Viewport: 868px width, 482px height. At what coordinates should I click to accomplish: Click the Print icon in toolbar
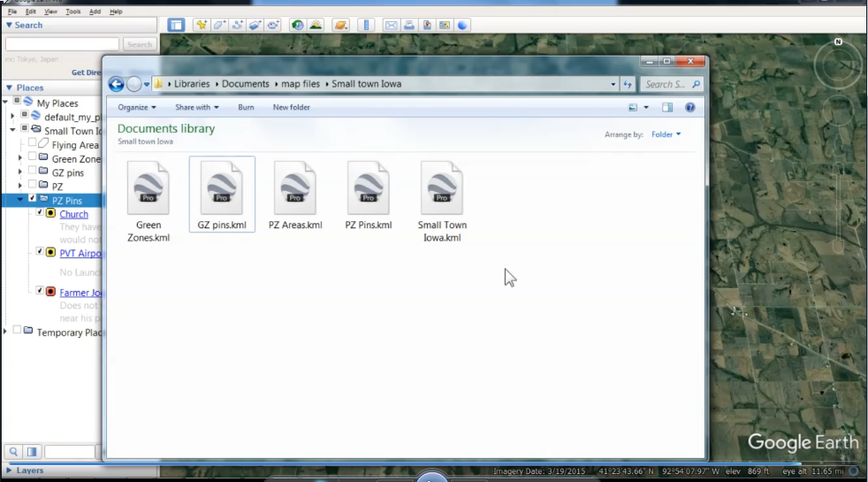(409, 25)
